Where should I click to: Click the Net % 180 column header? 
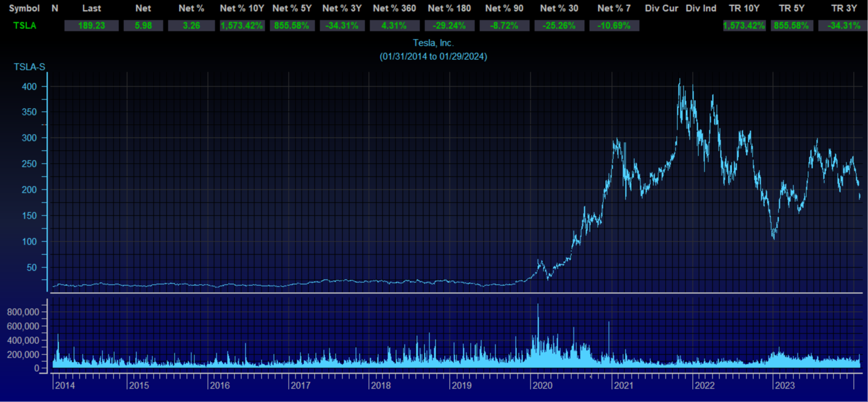[449, 9]
